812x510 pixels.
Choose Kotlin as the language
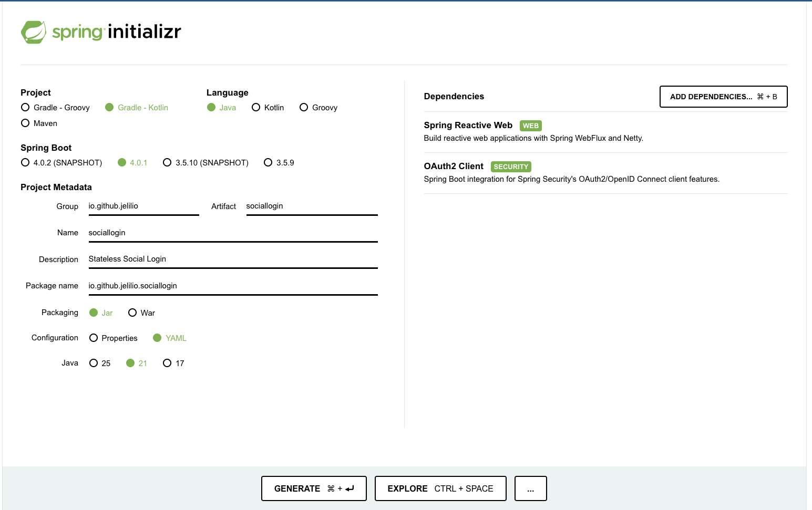click(x=268, y=108)
